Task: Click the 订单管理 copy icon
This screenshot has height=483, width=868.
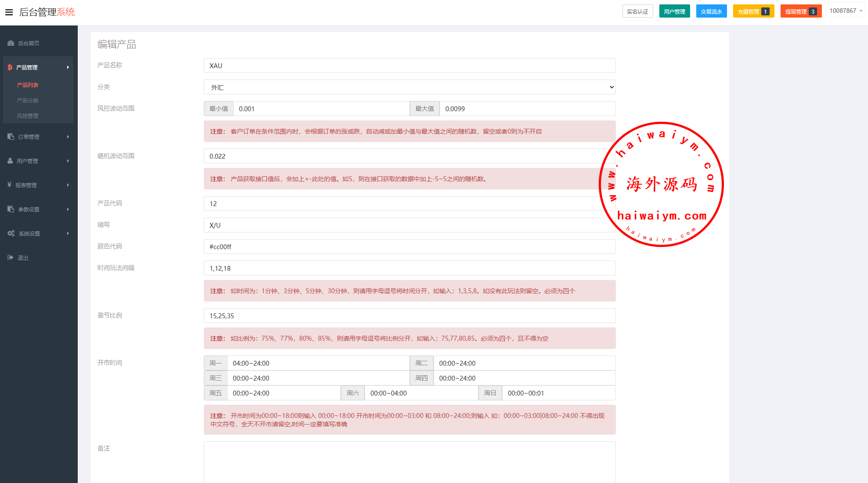Action: click(x=11, y=137)
